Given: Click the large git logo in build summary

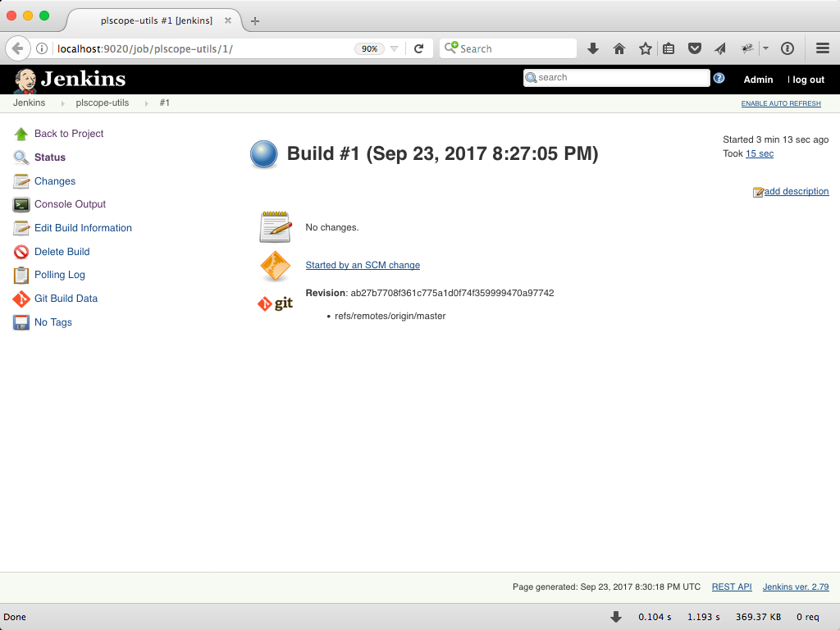Looking at the screenshot, I should [276, 304].
